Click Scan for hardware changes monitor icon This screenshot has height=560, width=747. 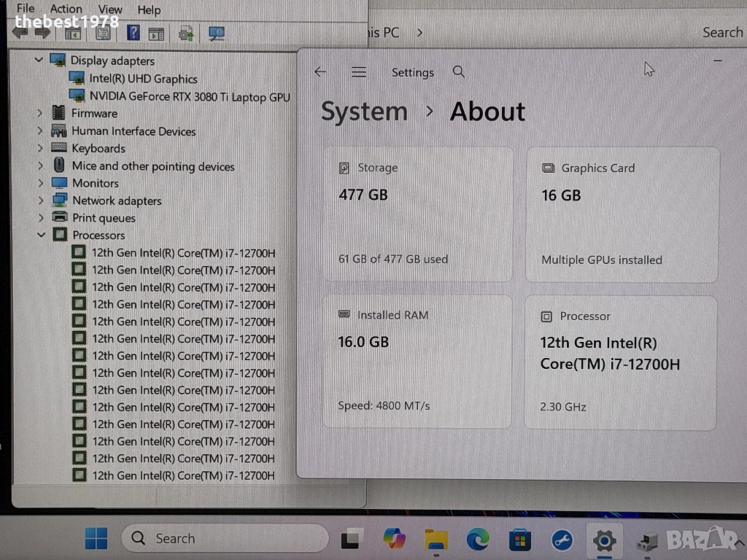click(217, 33)
